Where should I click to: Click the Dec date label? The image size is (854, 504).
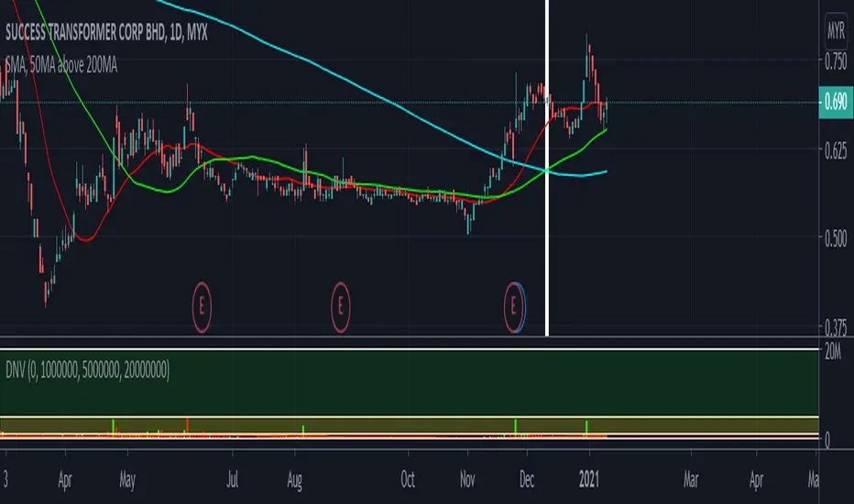[x=527, y=480]
